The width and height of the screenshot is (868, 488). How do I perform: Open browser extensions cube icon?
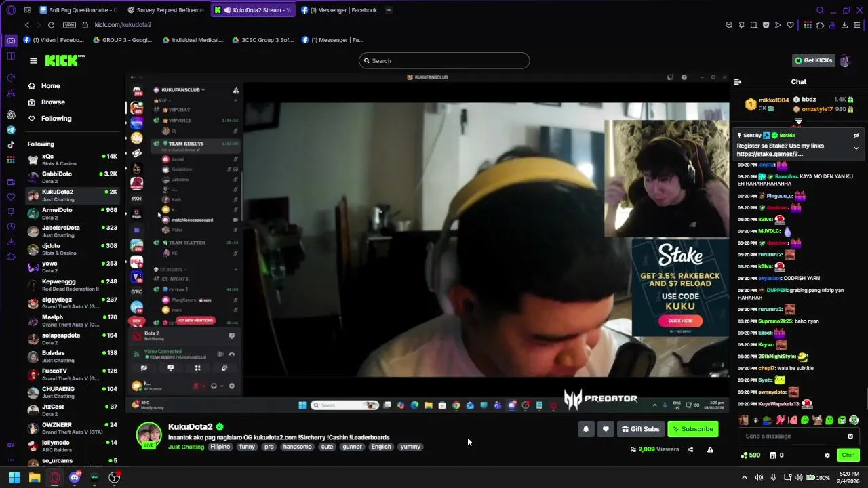[x=820, y=25]
